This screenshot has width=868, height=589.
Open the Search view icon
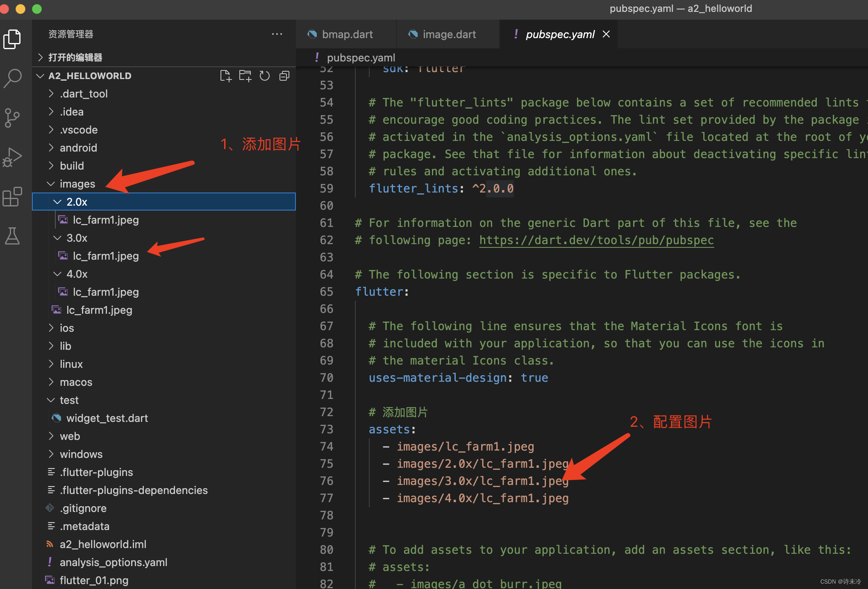click(12, 78)
